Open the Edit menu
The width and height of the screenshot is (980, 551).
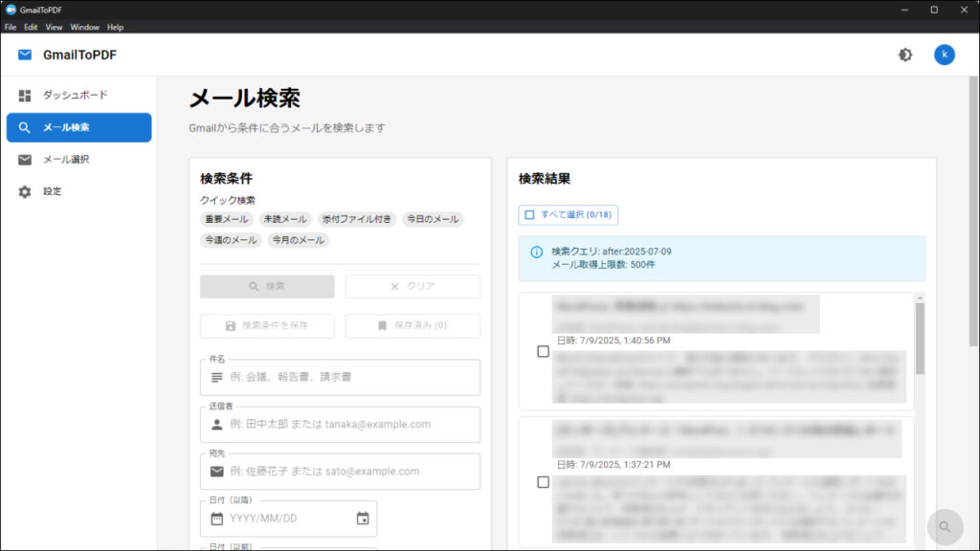click(31, 28)
